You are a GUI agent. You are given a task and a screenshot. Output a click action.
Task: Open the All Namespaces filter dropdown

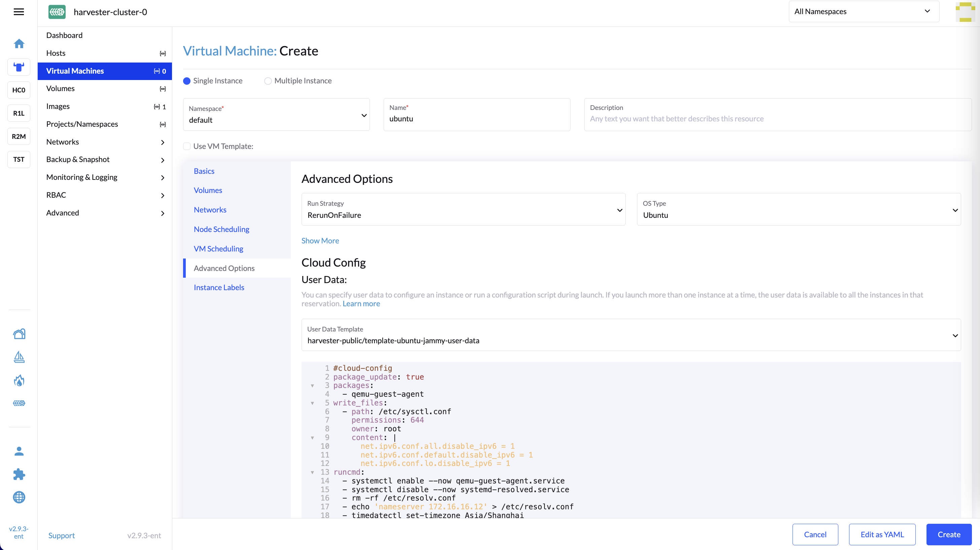863,11
